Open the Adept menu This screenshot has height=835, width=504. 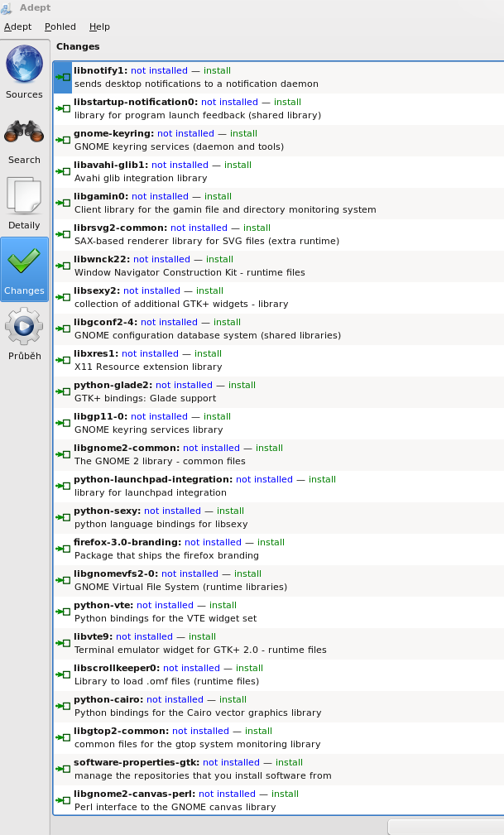pyautogui.click(x=17, y=26)
